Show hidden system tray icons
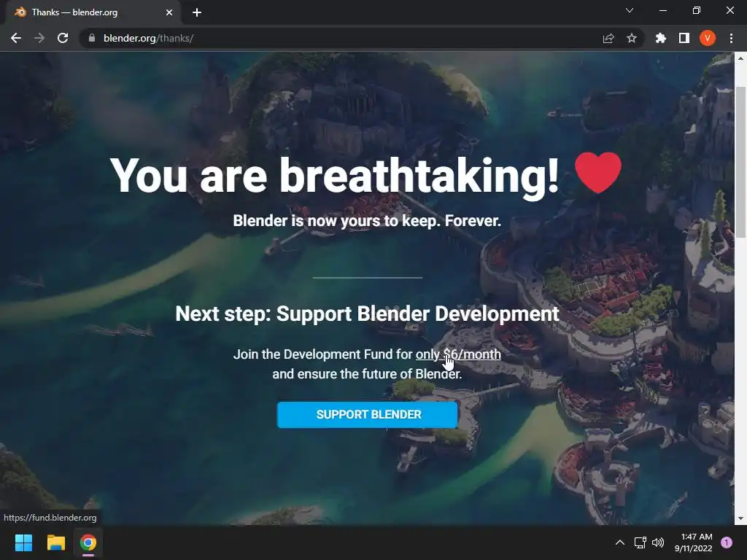Screen dimensions: 747x560 620,542
